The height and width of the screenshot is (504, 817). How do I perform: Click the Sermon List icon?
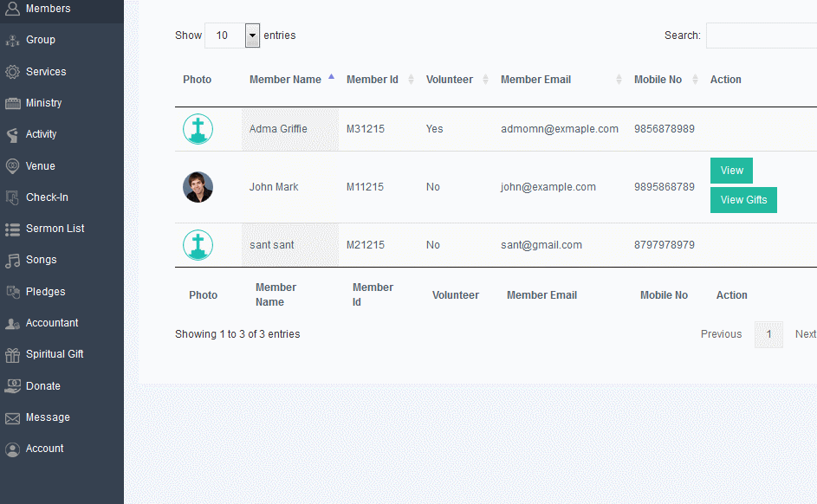pos(12,229)
